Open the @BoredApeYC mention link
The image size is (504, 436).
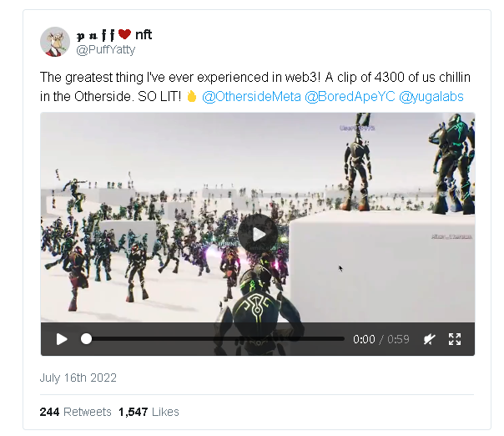click(x=350, y=97)
